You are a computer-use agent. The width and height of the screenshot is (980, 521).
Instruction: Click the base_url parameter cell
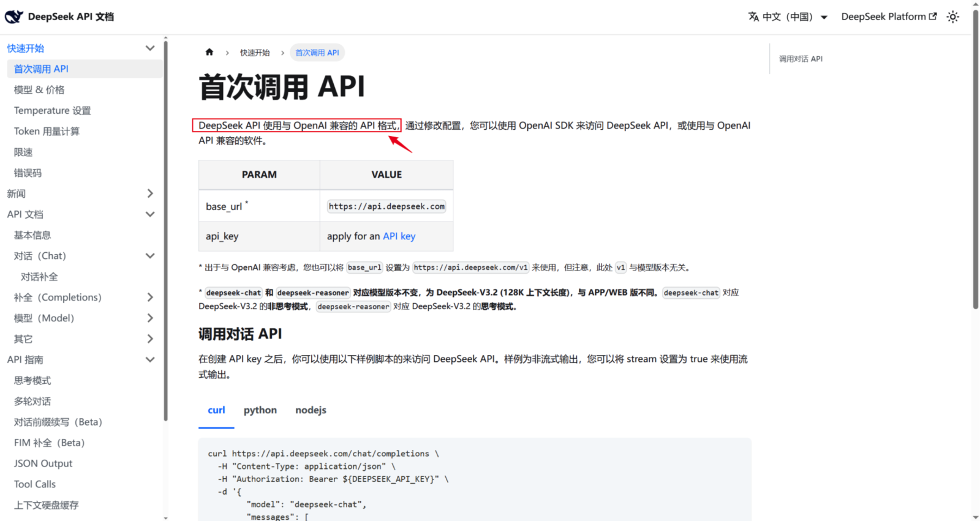click(x=259, y=206)
